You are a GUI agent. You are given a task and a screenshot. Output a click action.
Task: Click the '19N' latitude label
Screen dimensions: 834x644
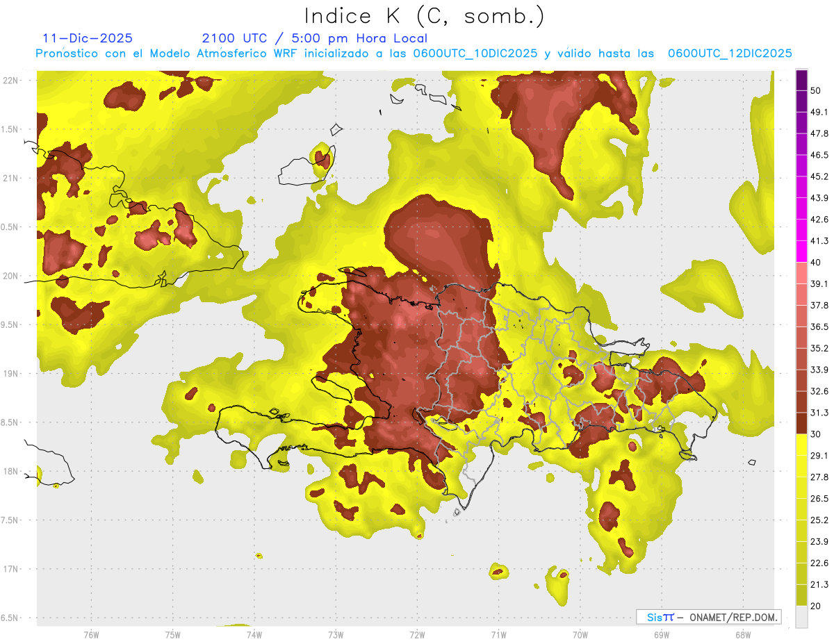[x=11, y=374]
